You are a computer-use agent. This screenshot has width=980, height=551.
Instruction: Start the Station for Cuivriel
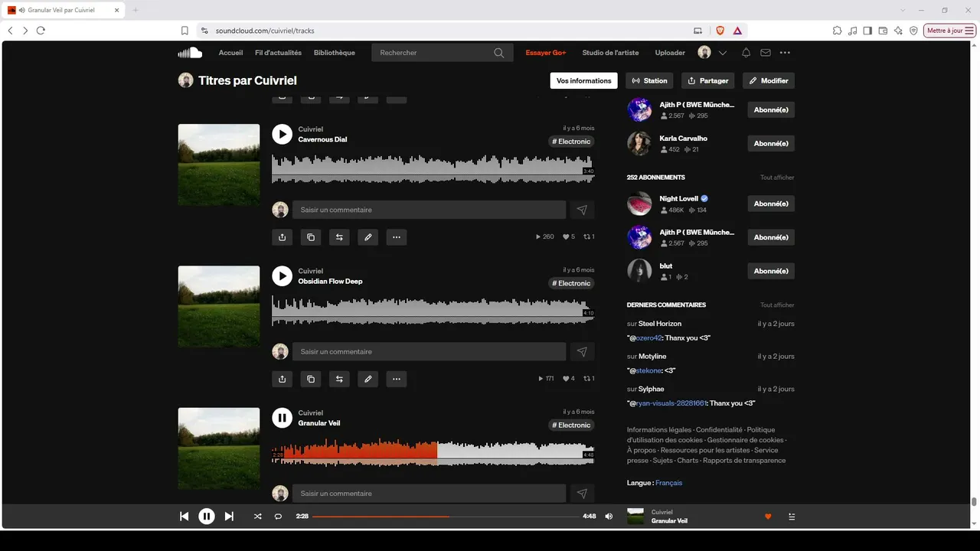649,80
